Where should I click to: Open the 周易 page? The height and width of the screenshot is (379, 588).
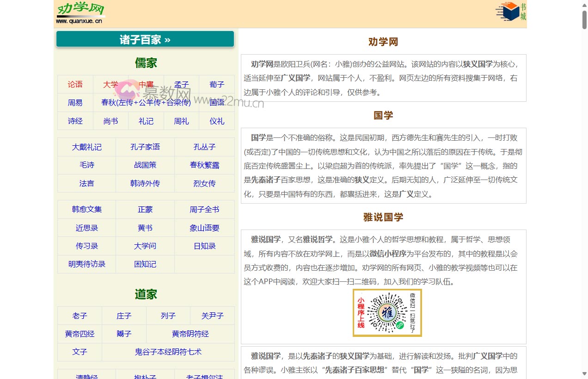[x=75, y=103]
